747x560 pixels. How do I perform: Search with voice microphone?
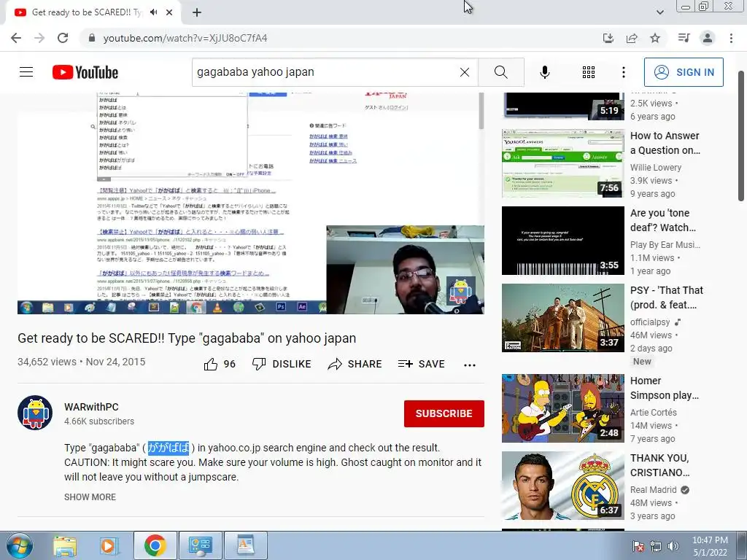tap(545, 72)
